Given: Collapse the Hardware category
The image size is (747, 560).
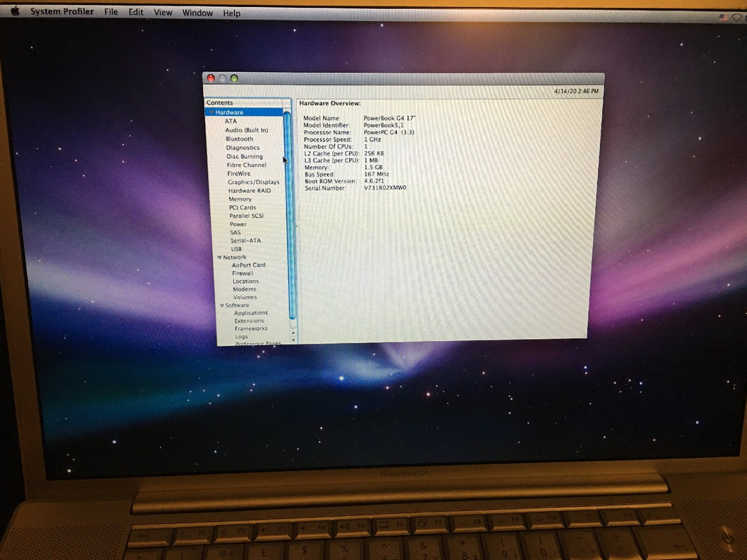Looking at the screenshot, I should tap(211, 113).
